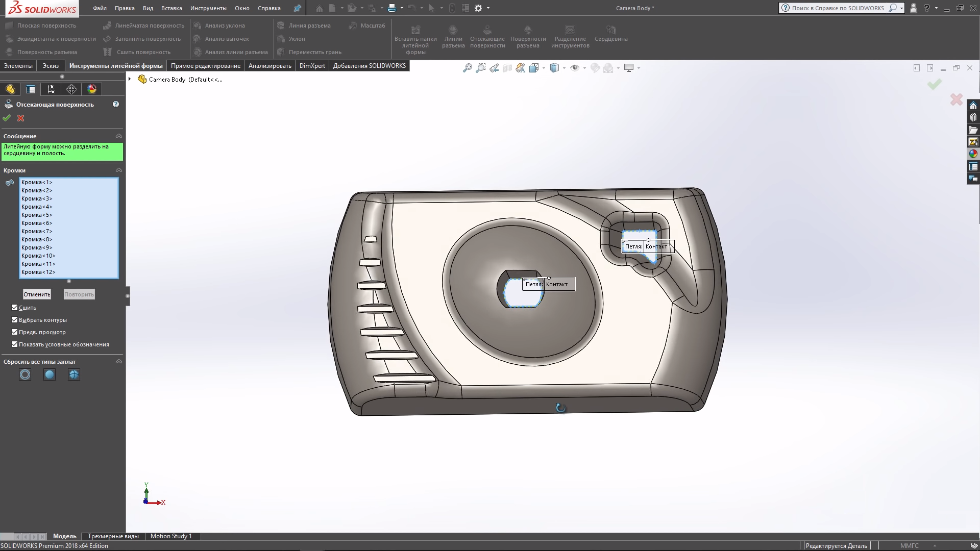Switch to the Motion Study 1 tab
The image size is (980, 551).
pyautogui.click(x=171, y=536)
